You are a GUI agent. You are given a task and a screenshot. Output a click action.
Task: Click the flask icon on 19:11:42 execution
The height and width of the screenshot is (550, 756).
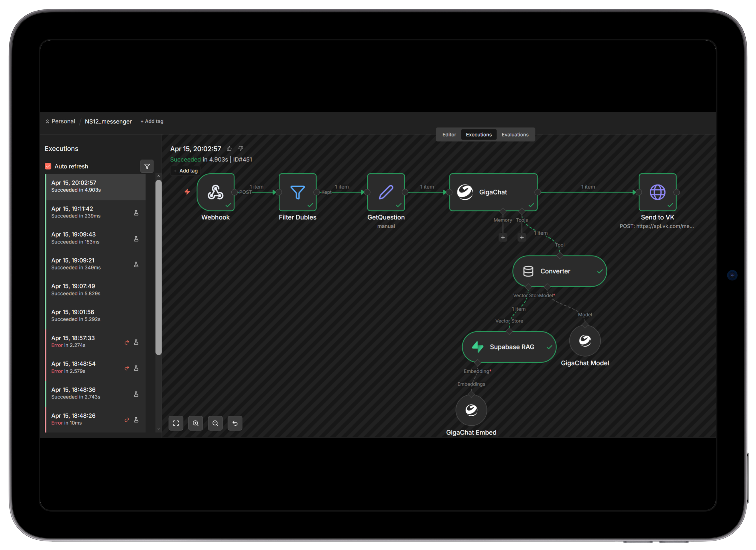136,213
